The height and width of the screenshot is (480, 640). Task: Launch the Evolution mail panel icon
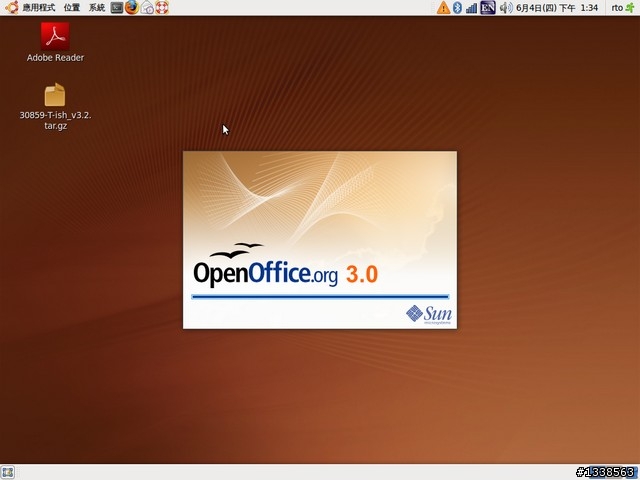tap(147, 8)
